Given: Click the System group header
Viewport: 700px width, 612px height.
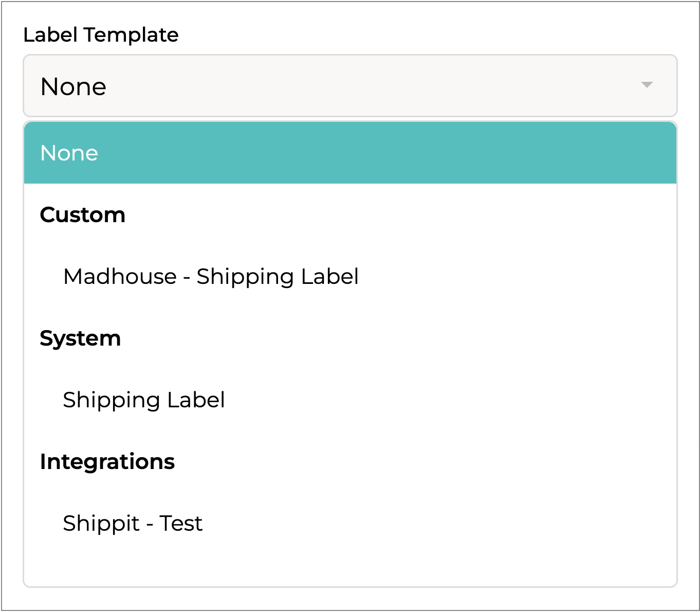Looking at the screenshot, I should pyautogui.click(x=81, y=338).
